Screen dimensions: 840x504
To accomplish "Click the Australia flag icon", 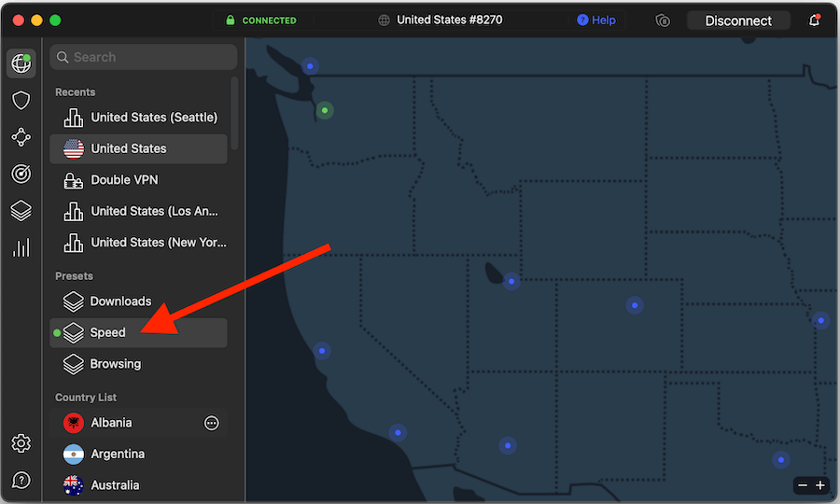I will tap(74, 485).
